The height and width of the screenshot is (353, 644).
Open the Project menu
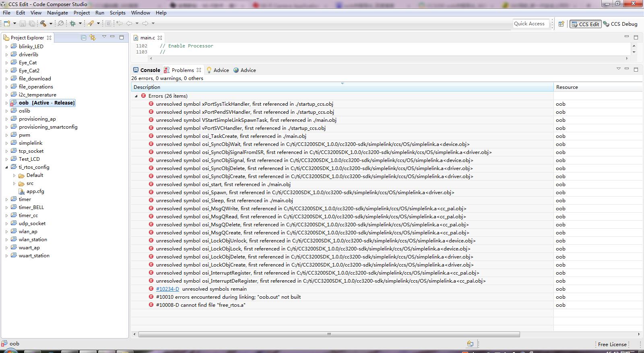(82, 12)
